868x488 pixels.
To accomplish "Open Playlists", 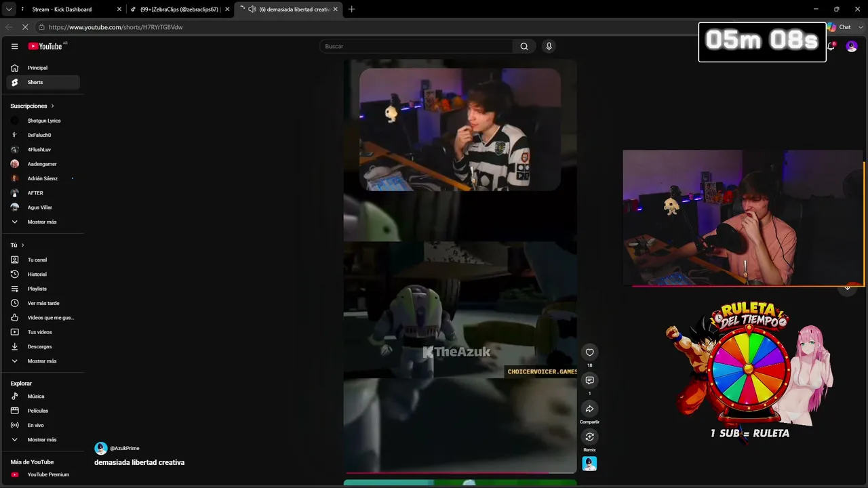I will click(x=43, y=289).
